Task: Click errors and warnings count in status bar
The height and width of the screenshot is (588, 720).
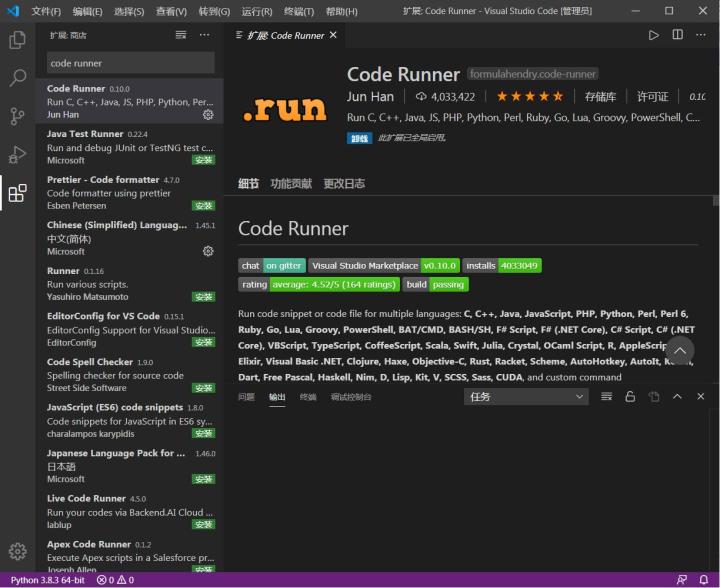Action: coord(115,580)
